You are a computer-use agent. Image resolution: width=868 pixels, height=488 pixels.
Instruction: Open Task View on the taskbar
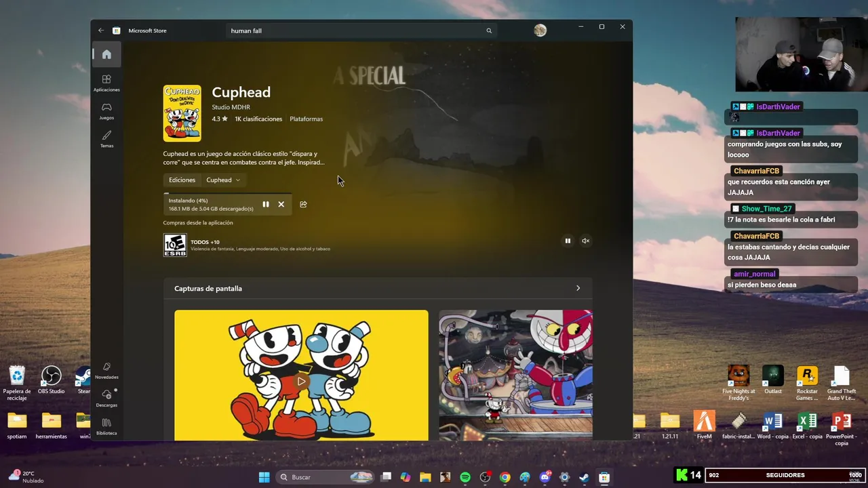coord(386,477)
